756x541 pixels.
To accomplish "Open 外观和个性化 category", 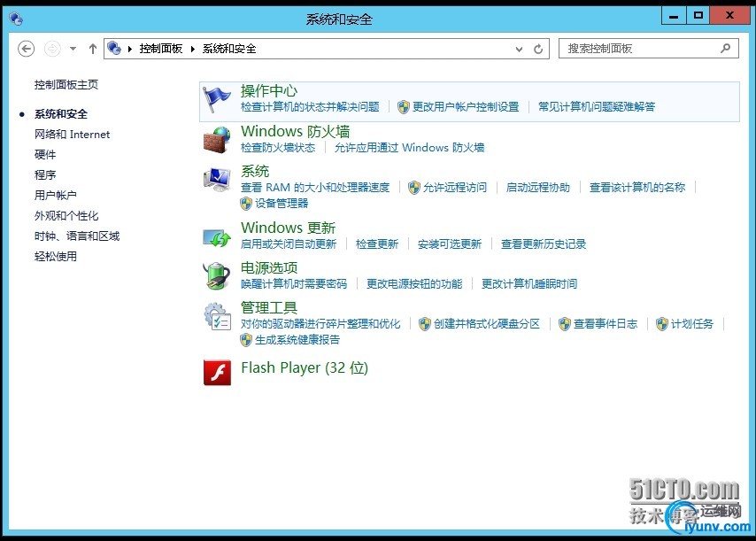I will (x=66, y=216).
